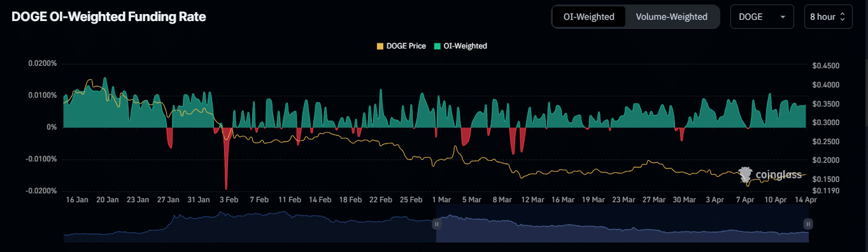Click the $0.3500 price axis label
868x252 pixels.
(827, 104)
